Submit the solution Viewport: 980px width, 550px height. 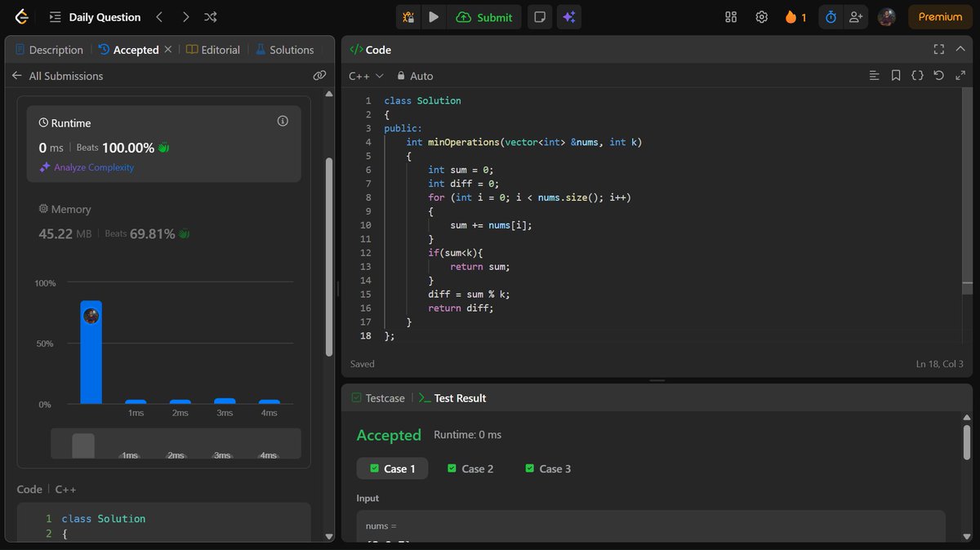coord(484,17)
